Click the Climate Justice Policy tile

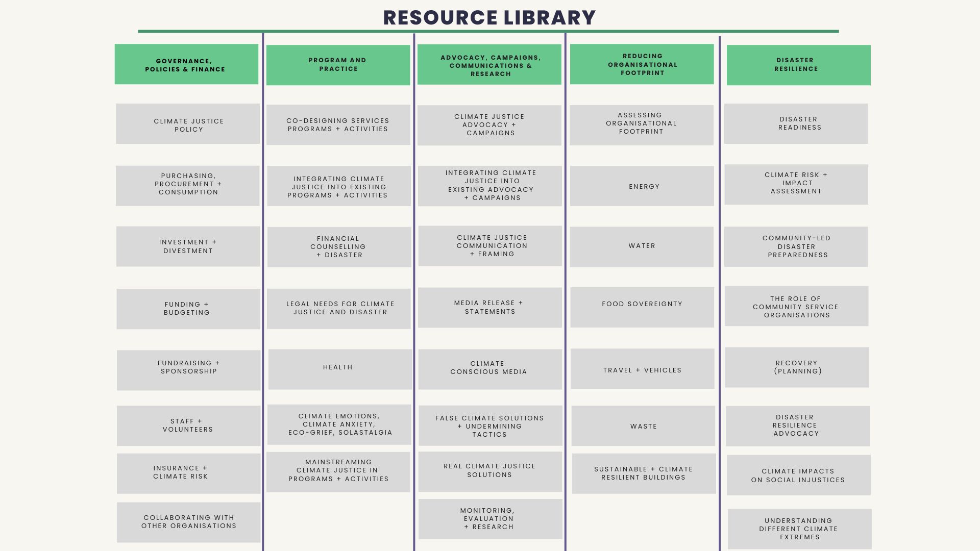(188, 124)
